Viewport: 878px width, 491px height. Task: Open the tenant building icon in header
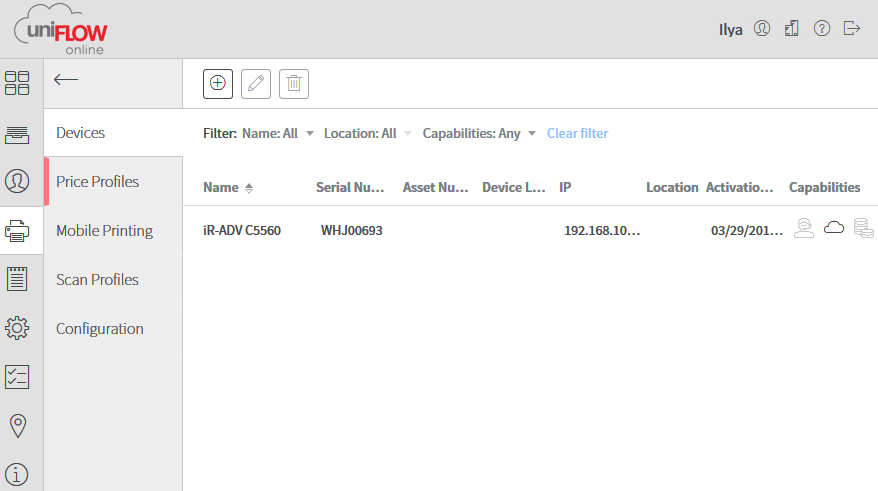tap(792, 28)
